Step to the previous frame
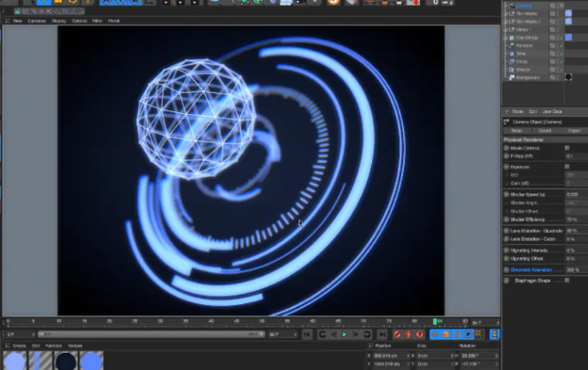 point(334,334)
